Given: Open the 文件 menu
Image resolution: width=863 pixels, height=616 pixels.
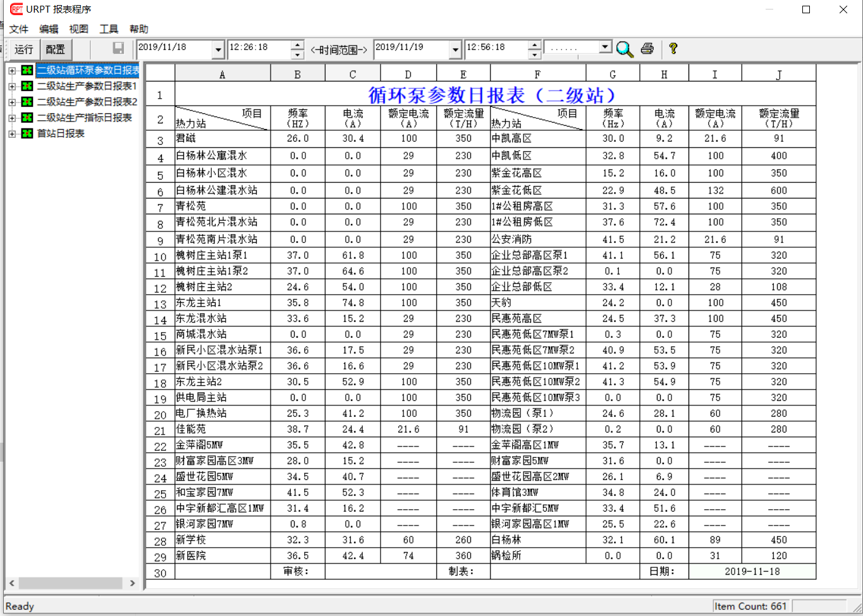Looking at the screenshot, I should [19, 29].
